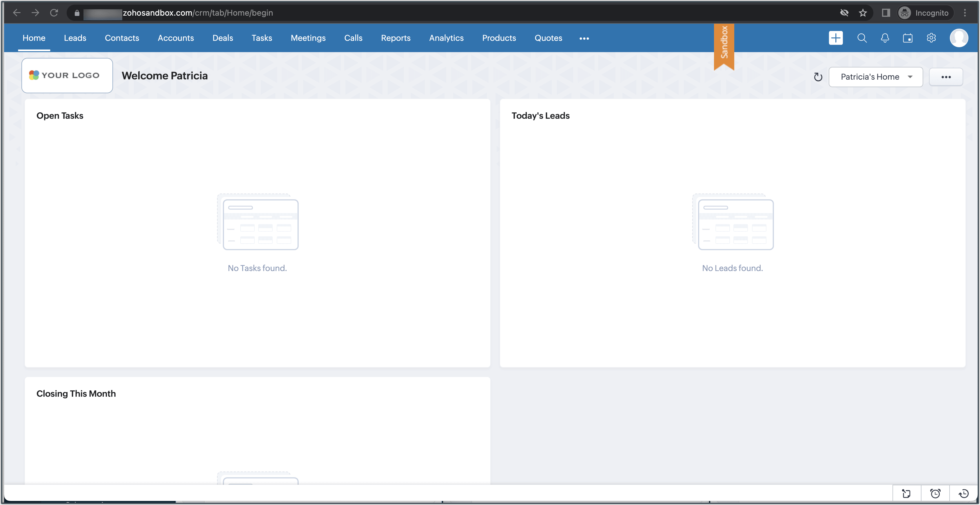The height and width of the screenshot is (505, 980).
Task: Bookmark page with the star icon
Action: (x=863, y=13)
